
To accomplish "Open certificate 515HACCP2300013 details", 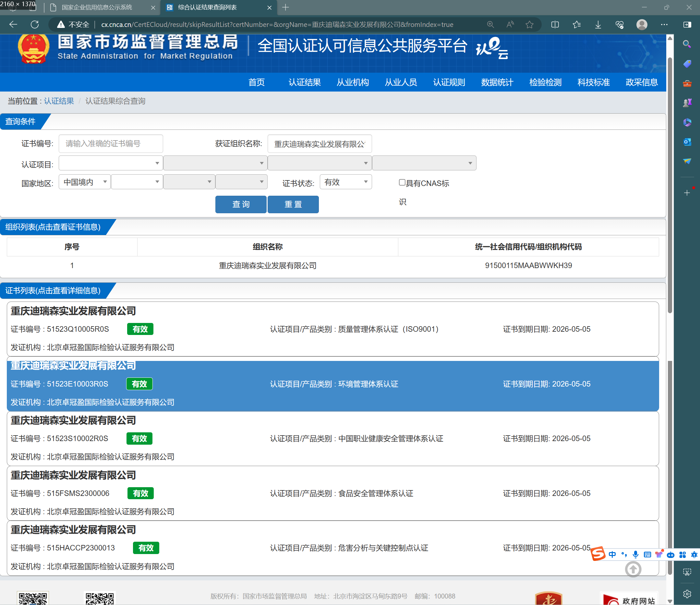I will pos(333,548).
